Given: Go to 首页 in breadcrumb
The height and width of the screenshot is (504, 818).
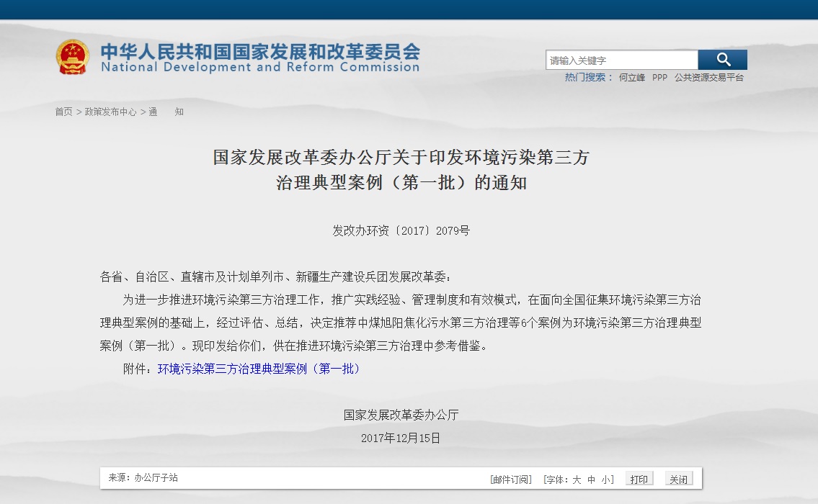Looking at the screenshot, I should (63, 112).
